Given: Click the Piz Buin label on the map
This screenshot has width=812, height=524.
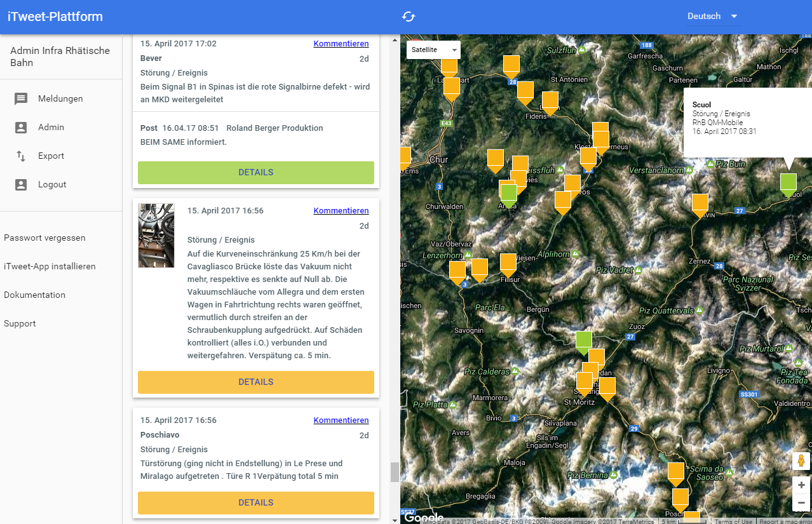Looking at the screenshot, I should 731,164.
